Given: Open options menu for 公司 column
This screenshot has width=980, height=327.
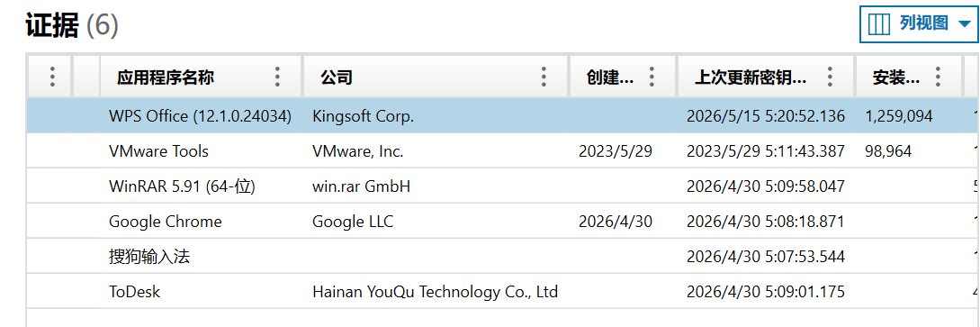Looking at the screenshot, I should [544, 77].
